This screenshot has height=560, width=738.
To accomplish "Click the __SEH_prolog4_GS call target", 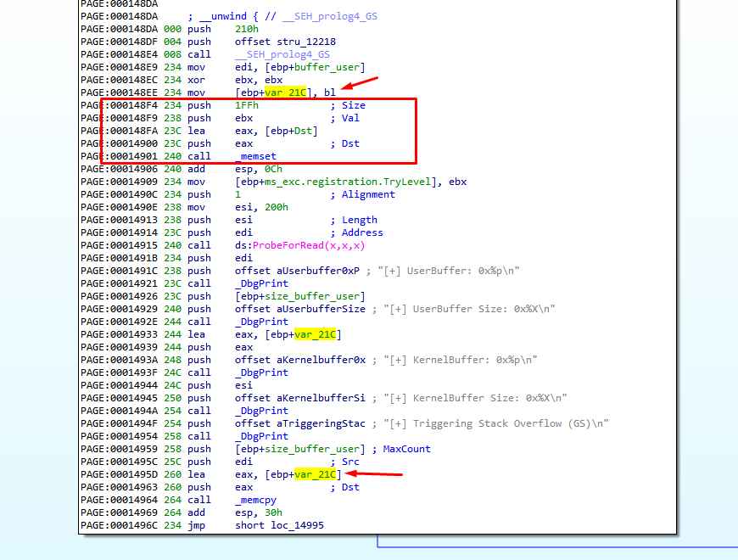I will tap(282, 54).
